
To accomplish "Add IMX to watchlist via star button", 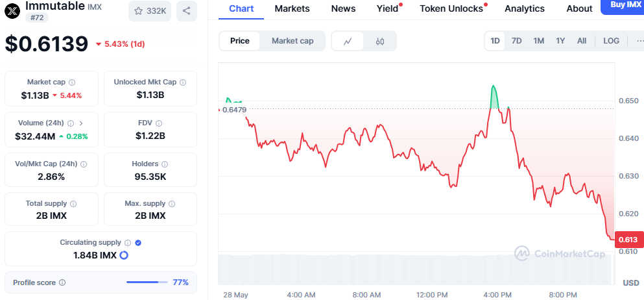I will click(150, 11).
